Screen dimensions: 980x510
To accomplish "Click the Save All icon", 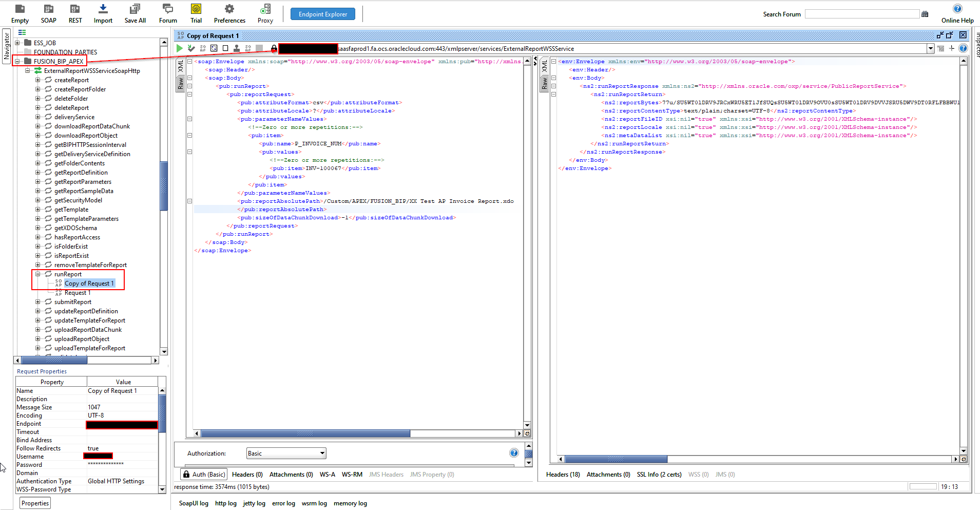I will click(135, 9).
